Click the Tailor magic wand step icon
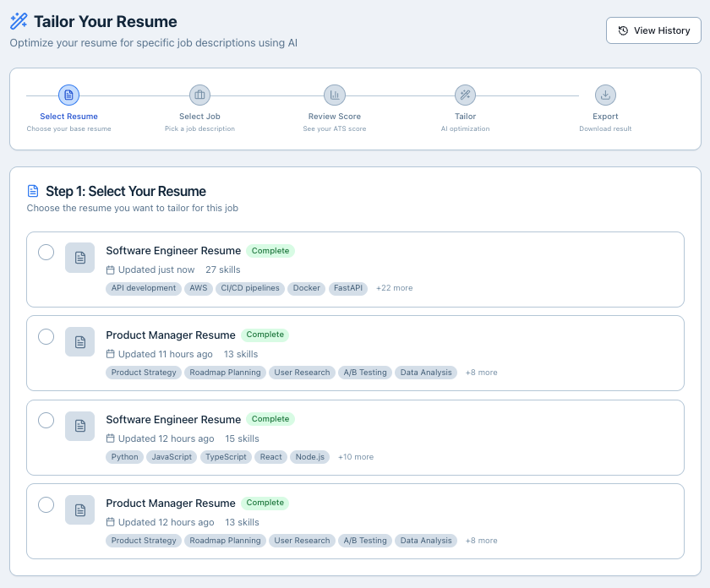The height and width of the screenshot is (588, 710). pos(465,95)
